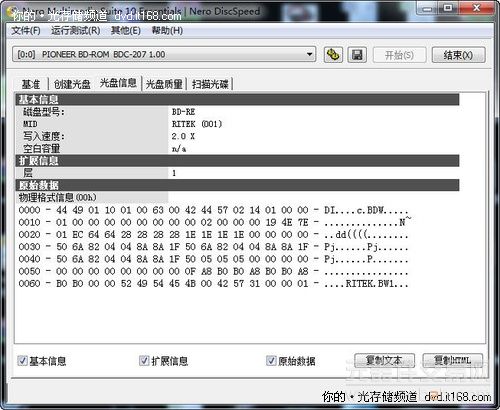This screenshot has width=500, height=410.
Task: Open the 运行测试(R) menu
Action: click(75, 31)
